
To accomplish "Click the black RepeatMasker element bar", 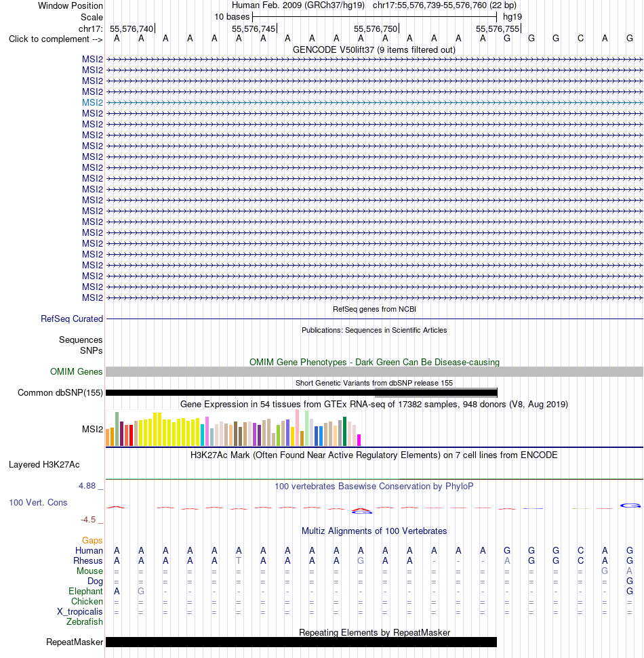I will coord(302,642).
